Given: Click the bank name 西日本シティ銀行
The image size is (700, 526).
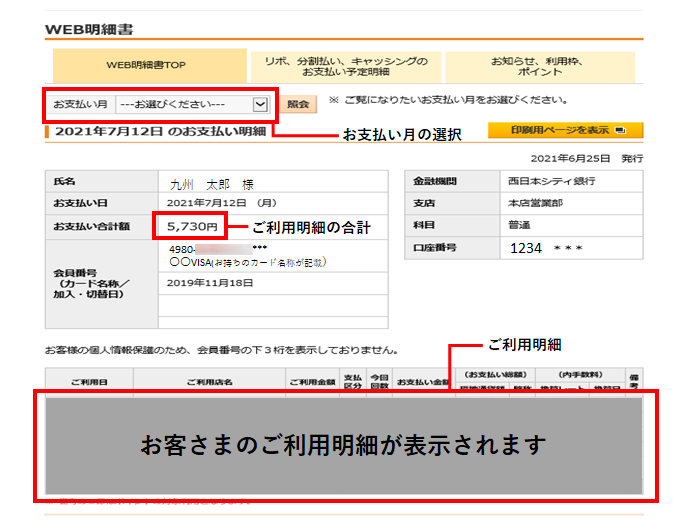Looking at the screenshot, I should click(551, 181).
